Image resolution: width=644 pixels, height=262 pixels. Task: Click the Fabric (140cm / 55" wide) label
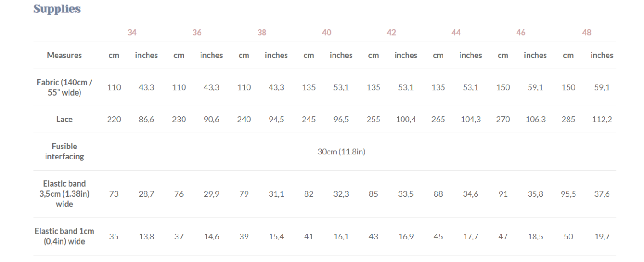[x=64, y=87]
